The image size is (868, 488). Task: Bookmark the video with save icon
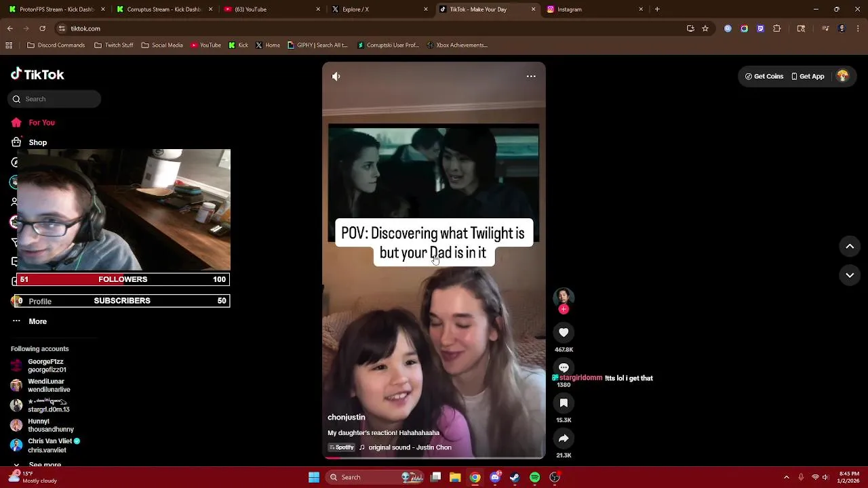pyautogui.click(x=564, y=403)
